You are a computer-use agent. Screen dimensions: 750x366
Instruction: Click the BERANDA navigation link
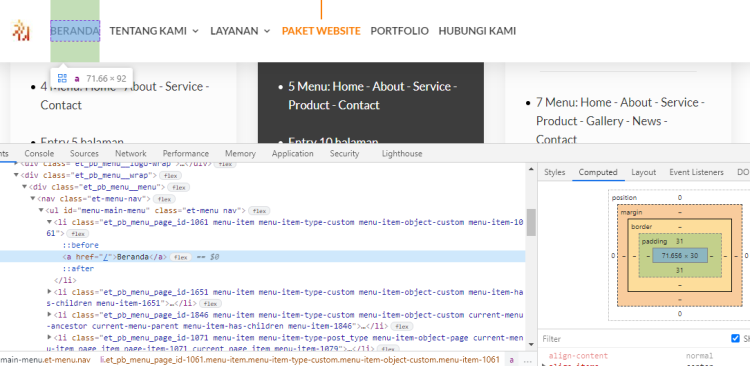click(75, 31)
